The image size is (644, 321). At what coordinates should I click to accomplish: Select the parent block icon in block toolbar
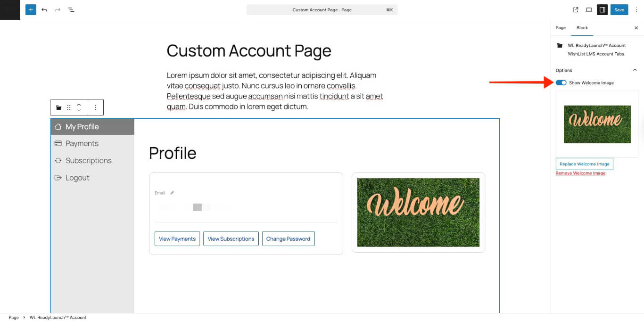[x=58, y=107]
